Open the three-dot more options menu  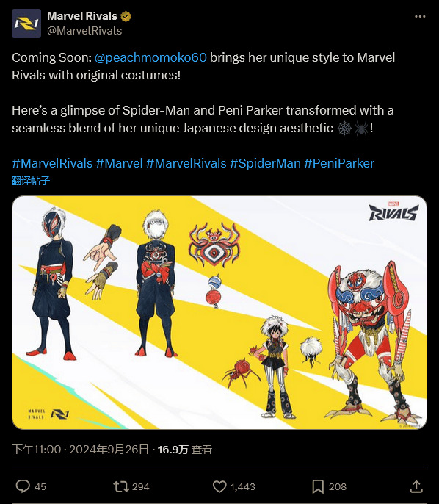pyautogui.click(x=420, y=16)
